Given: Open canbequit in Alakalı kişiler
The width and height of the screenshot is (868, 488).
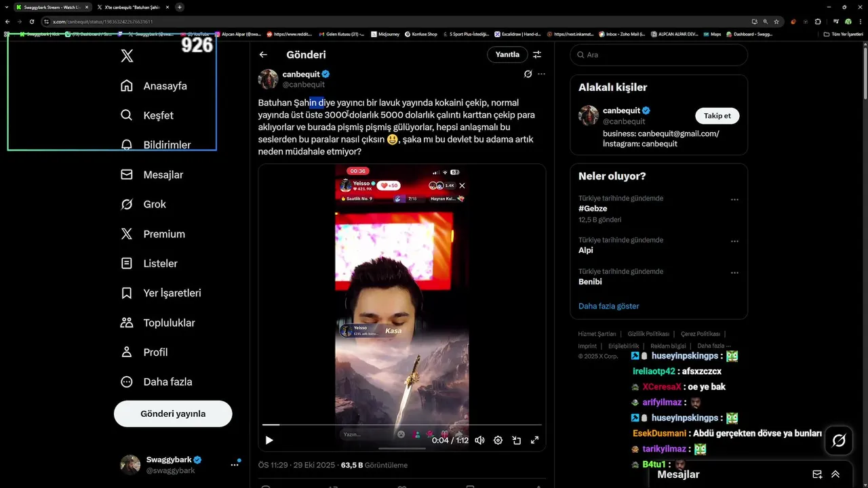Looking at the screenshot, I should click(622, 110).
